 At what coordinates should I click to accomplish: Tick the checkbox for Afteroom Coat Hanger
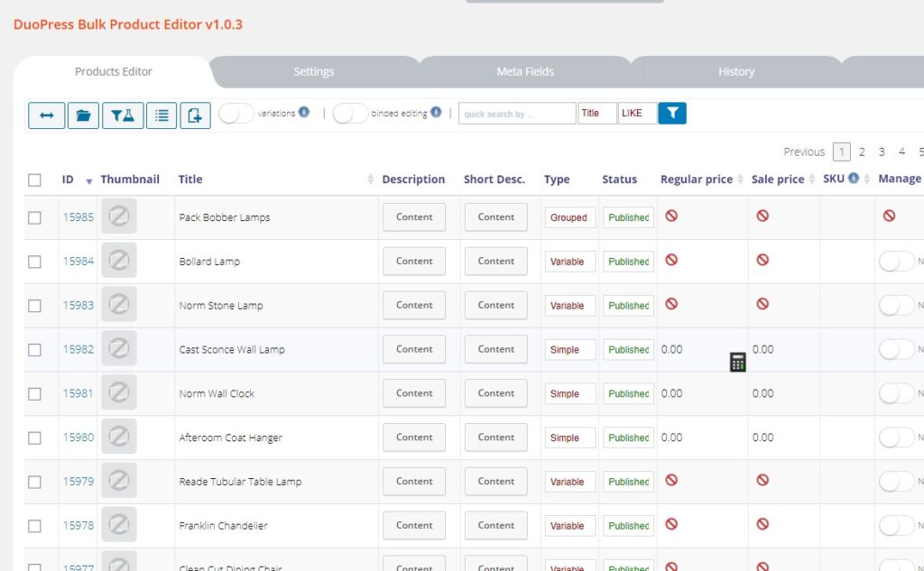click(35, 437)
